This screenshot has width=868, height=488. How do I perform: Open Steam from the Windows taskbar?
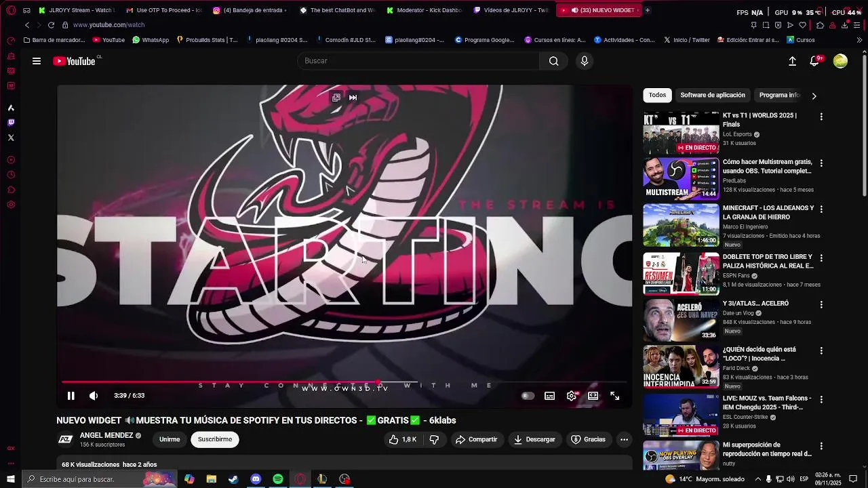pyautogui.click(x=233, y=479)
